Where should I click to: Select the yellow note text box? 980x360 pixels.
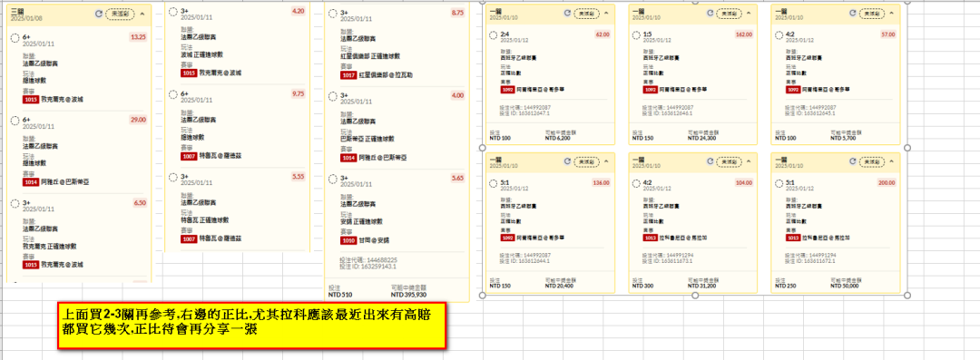(x=251, y=325)
